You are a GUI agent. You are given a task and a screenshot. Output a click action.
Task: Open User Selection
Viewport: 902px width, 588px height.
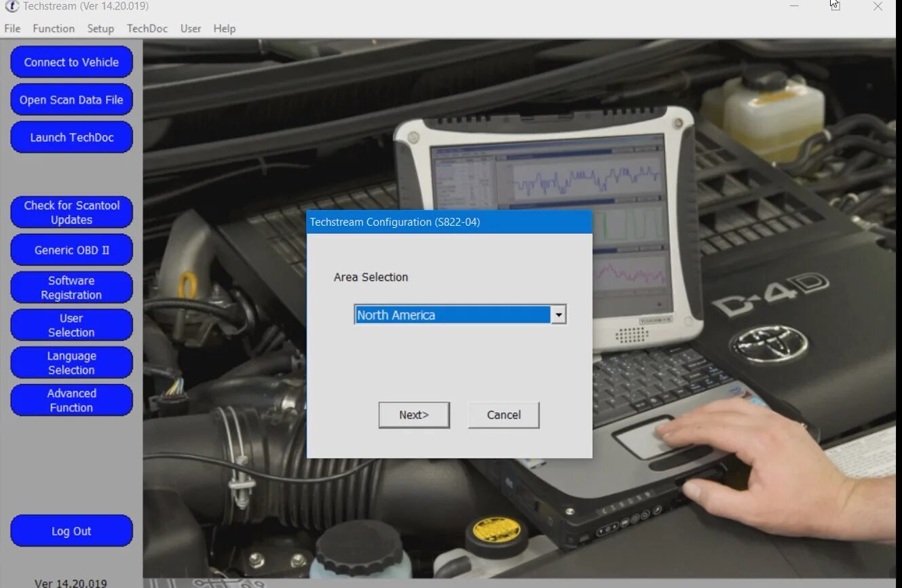tap(71, 325)
